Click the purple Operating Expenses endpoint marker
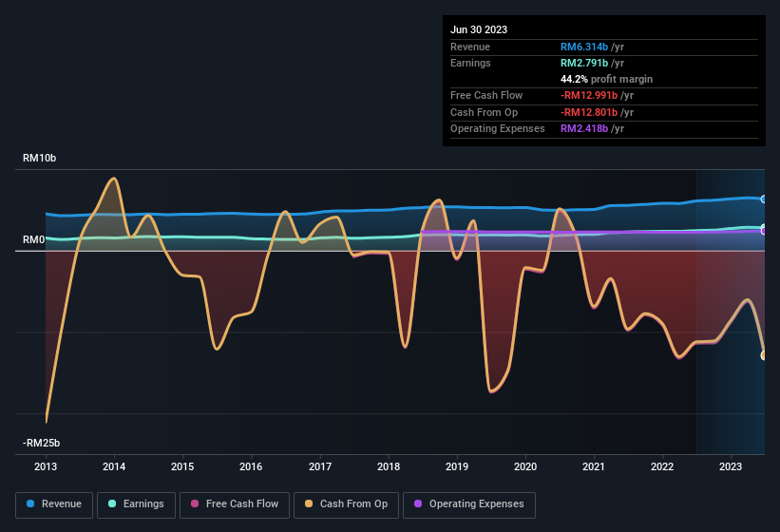This screenshot has width=780, height=532. (x=764, y=230)
